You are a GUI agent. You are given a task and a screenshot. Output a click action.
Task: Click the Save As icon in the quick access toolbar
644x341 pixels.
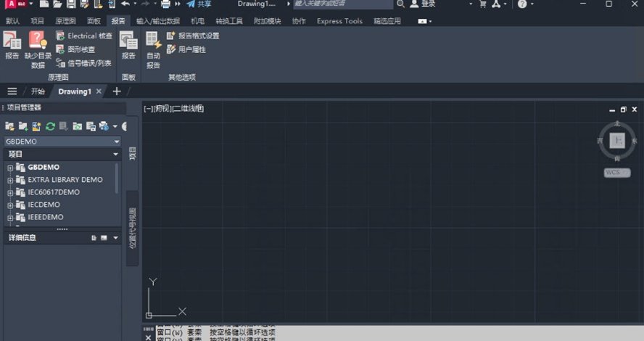[84, 4]
